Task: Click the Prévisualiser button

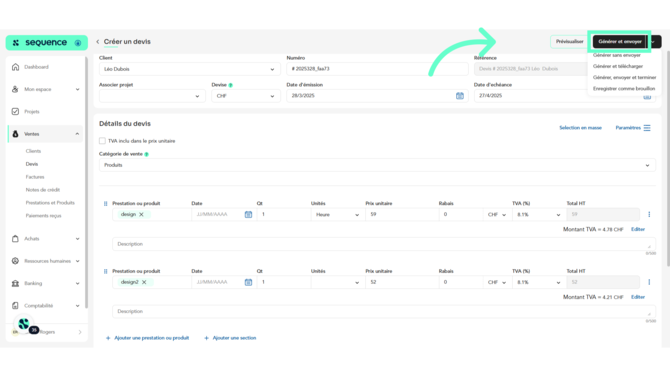Action: [569, 41]
